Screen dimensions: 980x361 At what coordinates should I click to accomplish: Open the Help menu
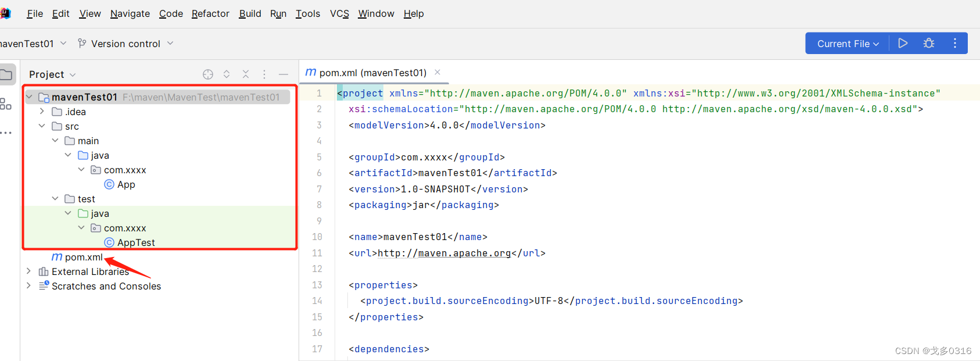(414, 13)
